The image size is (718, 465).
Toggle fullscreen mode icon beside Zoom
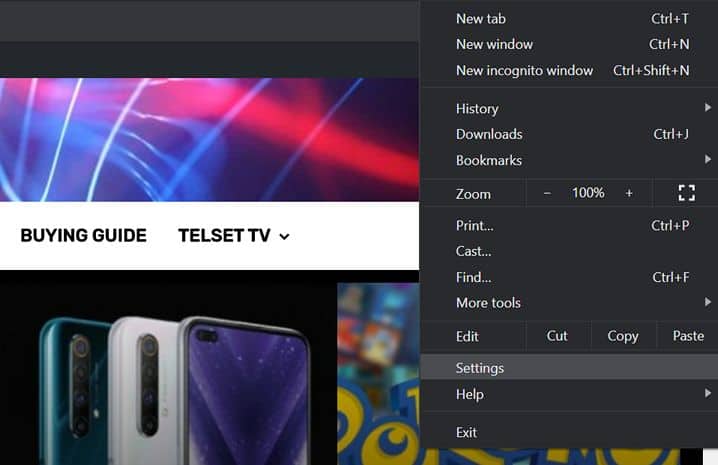[686, 193]
